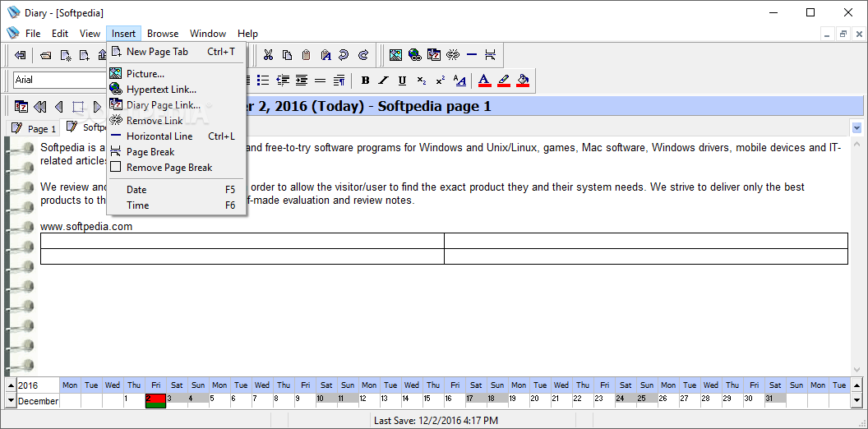Select Remove Page Break menu entry
868x429 pixels.
pyautogui.click(x=176, y=167)
